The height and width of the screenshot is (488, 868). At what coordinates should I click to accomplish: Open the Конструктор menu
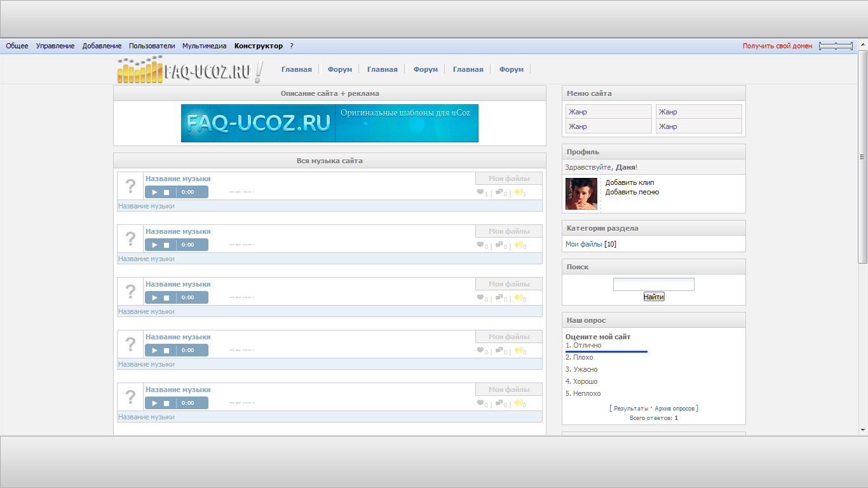tap(259, 46)
